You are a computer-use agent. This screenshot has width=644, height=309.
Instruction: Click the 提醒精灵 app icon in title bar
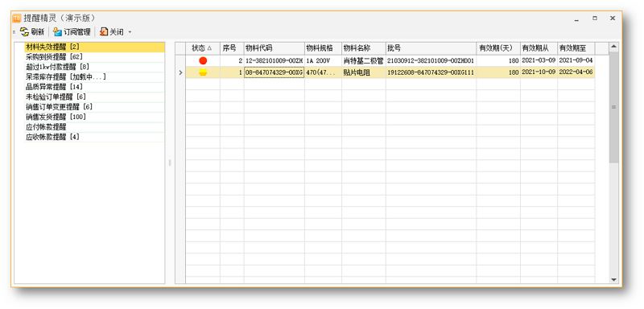tap(17, 18)
